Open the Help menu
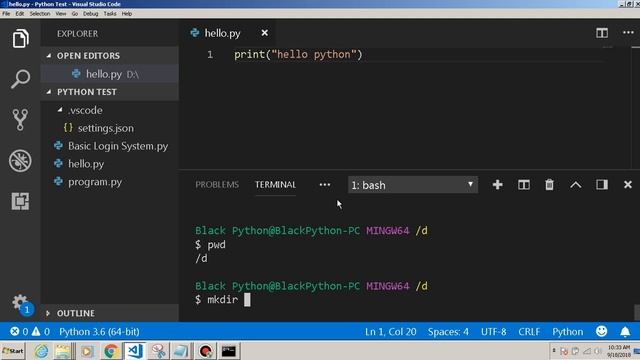This screenshot has height=360, width=640. click(x=127, y=13)
